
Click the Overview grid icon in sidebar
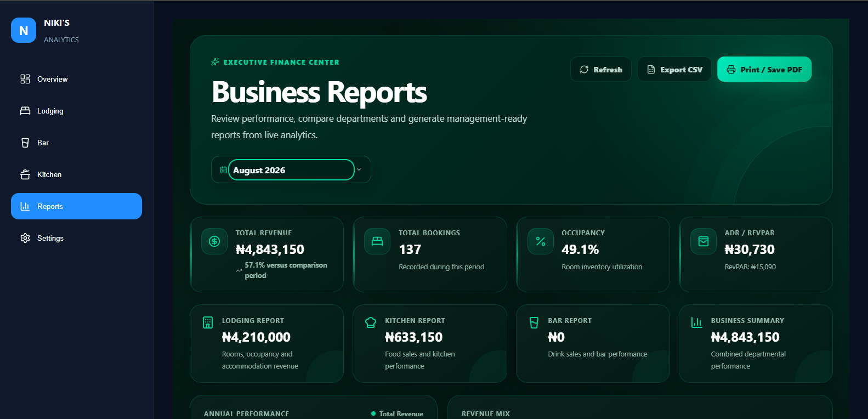tap(25, 79)
